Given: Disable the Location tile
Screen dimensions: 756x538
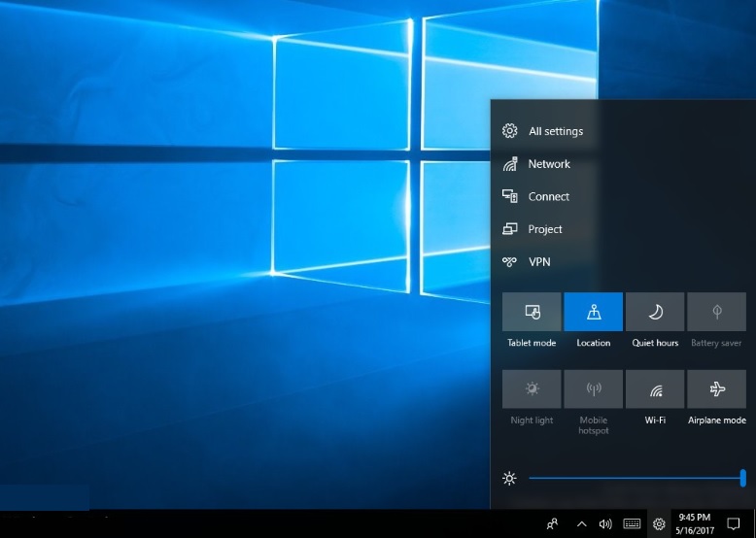Looking at the screenshot, I should [x=593, y=312].
